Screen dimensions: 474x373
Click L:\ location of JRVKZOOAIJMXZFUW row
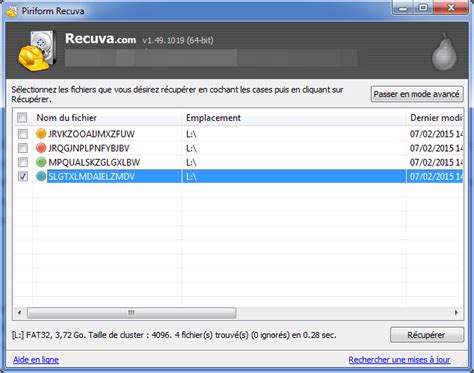pyautogui.click(x=191, y=134)
